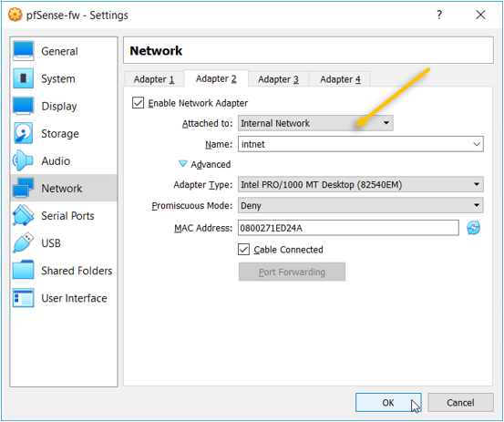Viewport: 504px width, 422px height.
Task: Click the help question mark button
Action: [x=439, y=15]
